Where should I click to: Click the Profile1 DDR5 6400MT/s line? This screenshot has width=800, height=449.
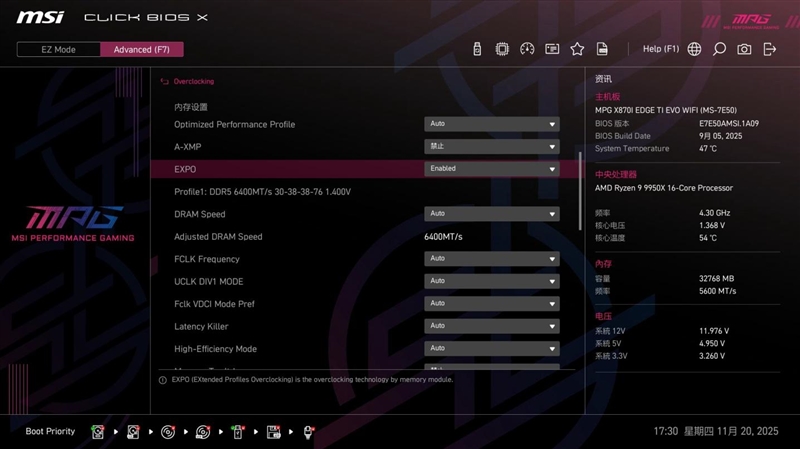[x=262, y=192]
